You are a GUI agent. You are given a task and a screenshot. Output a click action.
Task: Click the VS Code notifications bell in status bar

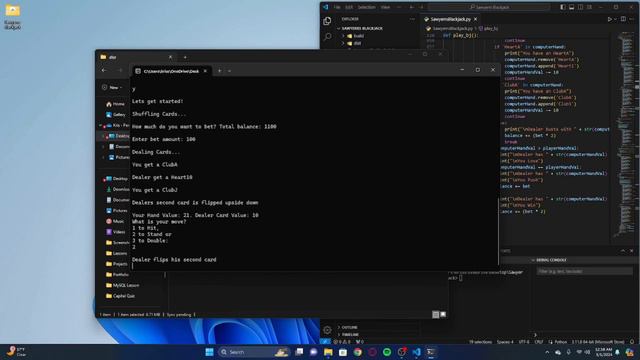pyautogui.click(x=632, y=342)
